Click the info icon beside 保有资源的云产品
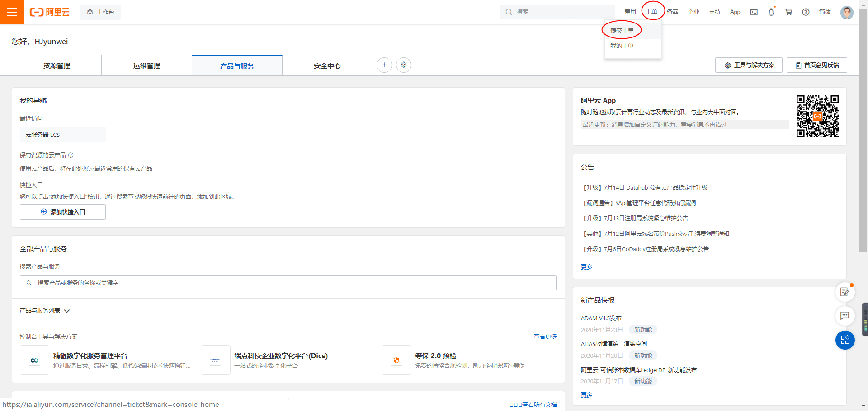Image resolution: width=868 pixels, height=411 pixels. (71, 155)
